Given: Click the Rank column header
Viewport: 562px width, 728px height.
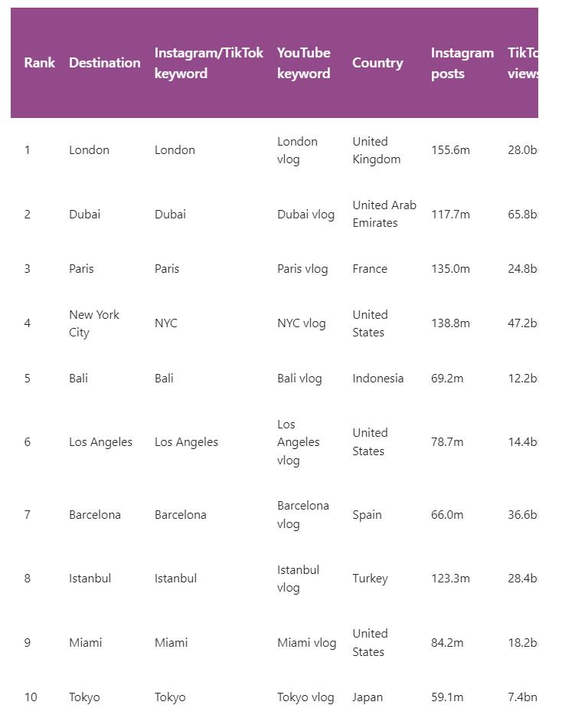Looking at the screenshot, I should [x=39, y=63].
